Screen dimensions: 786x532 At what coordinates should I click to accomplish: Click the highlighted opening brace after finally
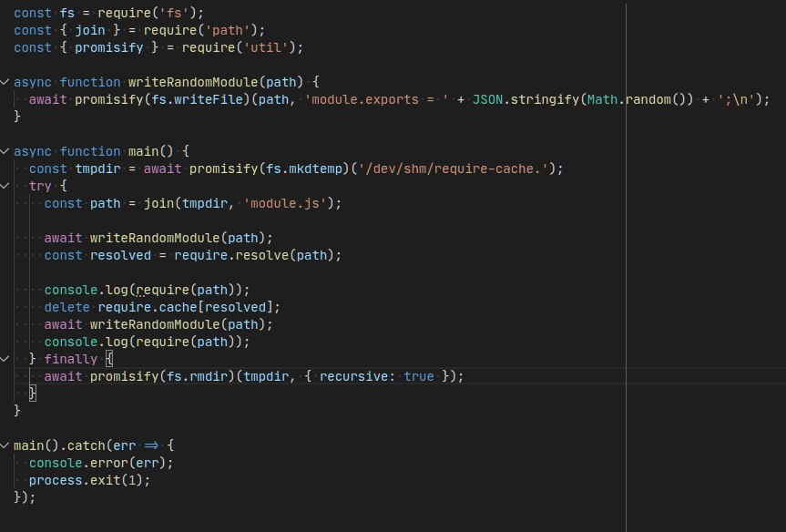pyautogui.click(x=109, y=359)
